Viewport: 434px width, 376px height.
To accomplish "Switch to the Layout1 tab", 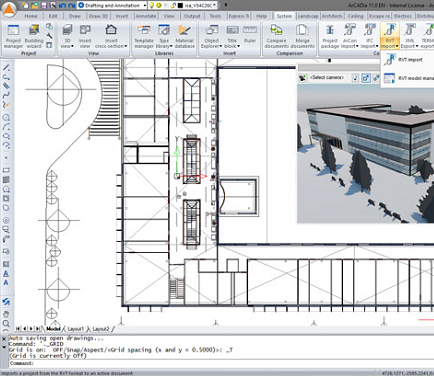I will (76, 329).
